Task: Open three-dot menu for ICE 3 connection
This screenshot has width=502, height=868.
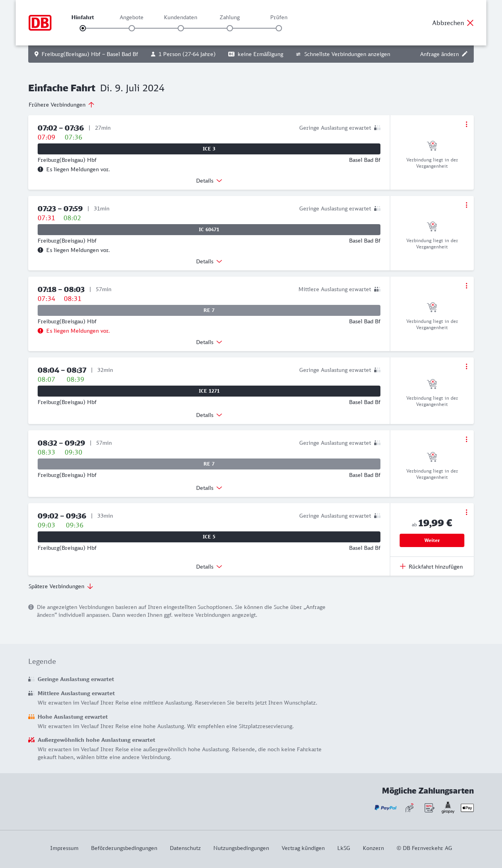Action: tap(466, 124)
